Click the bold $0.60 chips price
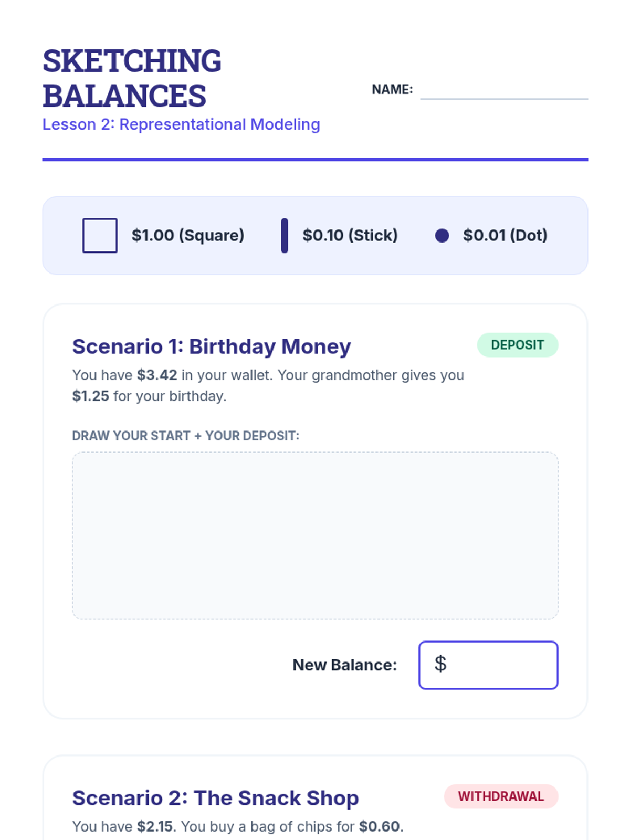The width and height of the screenshot is (630, 840). (x=379, y=827)
